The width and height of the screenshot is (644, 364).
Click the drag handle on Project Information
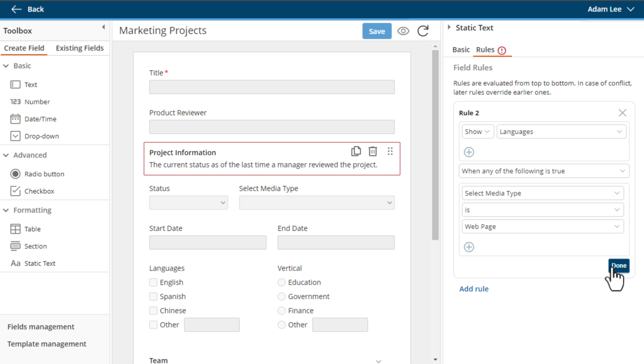coord(390,151)
